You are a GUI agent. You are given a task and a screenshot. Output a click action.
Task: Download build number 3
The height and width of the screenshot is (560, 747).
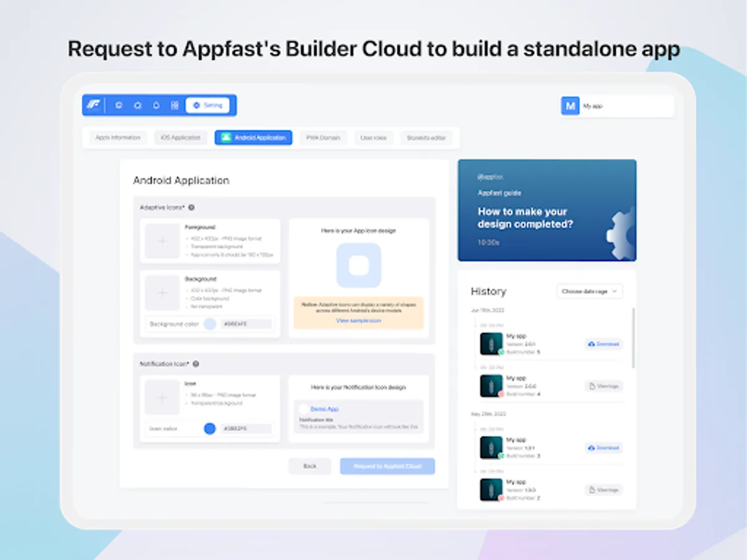pyautogui.click(x=603, y=448)
